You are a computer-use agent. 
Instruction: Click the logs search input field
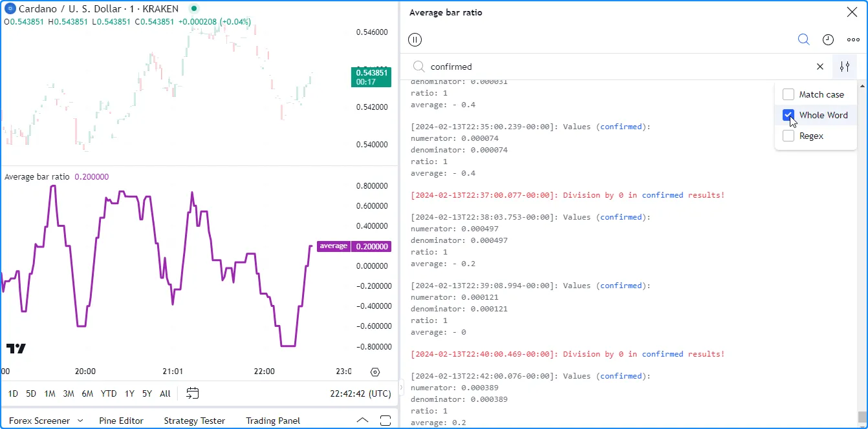tap(614, 67)
